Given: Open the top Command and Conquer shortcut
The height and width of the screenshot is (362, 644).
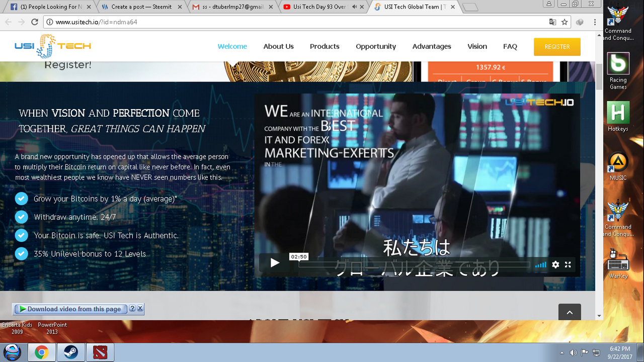Looking at the screenshot, I should tap(618, 23).
